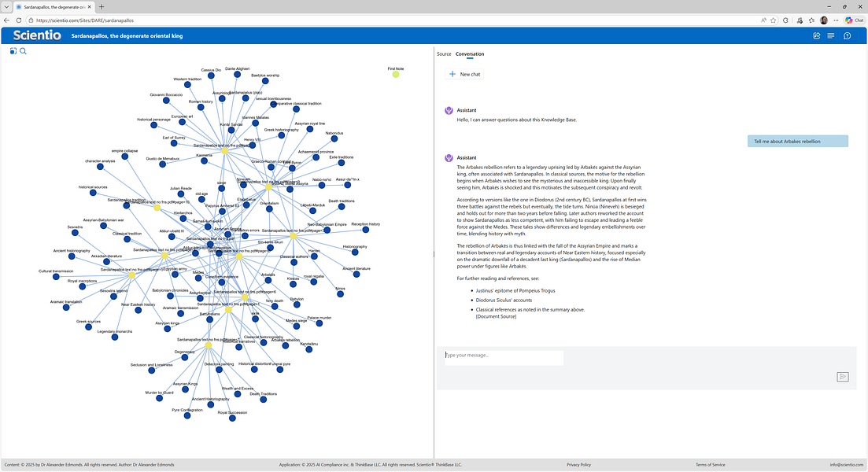Viewport: 868px width, 472px height.
Task: Select the Cassius Dio graph node
Action: (x=212, y=77)
